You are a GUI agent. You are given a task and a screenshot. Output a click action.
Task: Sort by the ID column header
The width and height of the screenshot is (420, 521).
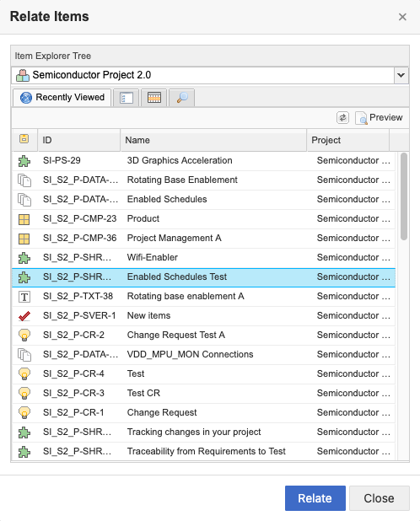pos(79,140)
